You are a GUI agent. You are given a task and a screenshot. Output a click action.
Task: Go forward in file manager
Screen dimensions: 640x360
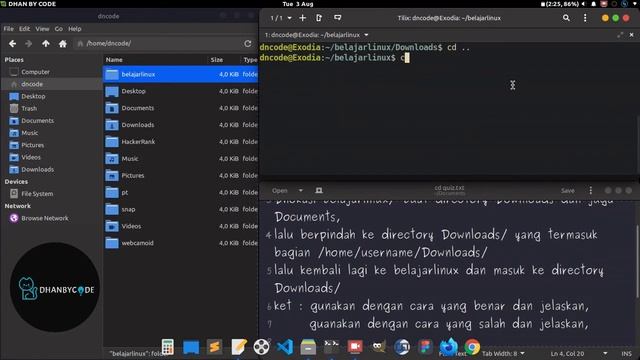tap(29, 43)
